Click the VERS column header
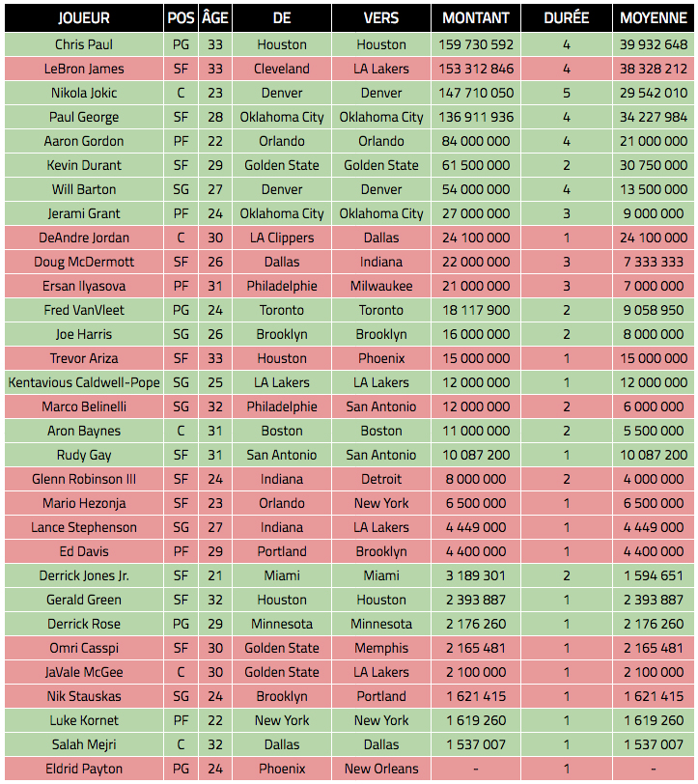698x784 pixels. coord(381,18)
